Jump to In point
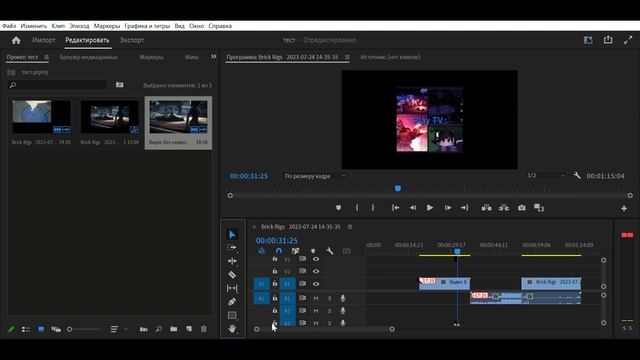 [395, 208]
